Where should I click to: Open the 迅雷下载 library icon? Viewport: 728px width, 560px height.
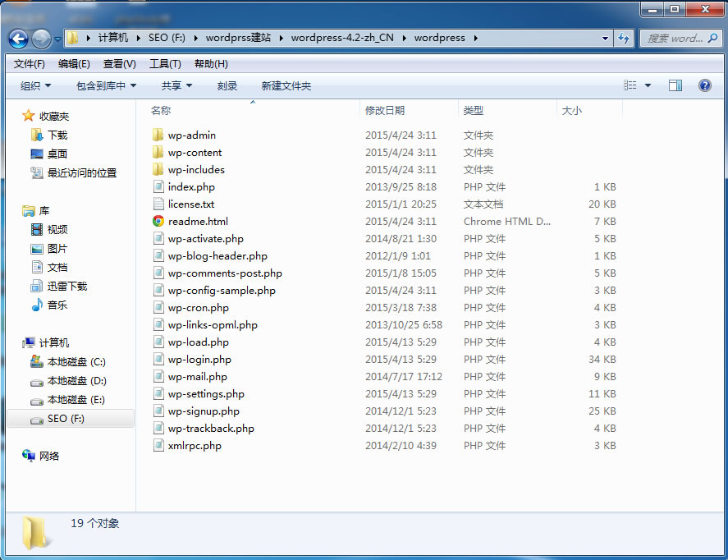point(37,286)
